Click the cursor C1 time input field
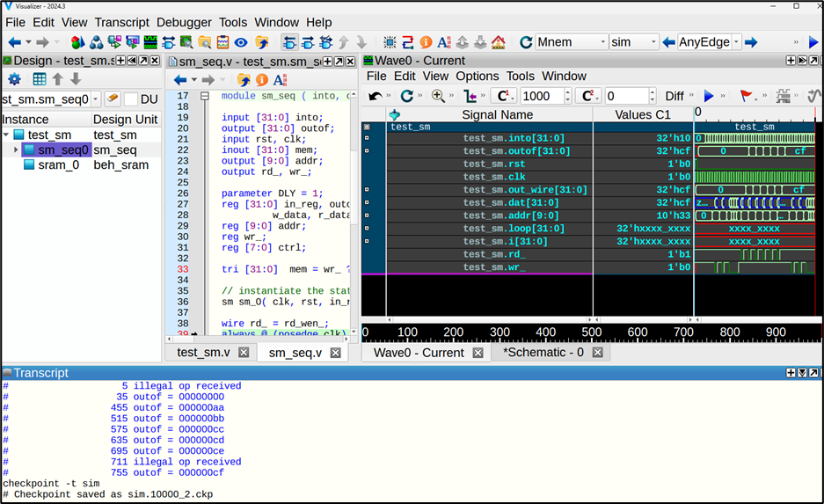The height and width of the screenshot is (504, 824). click(x=540, y=96)
